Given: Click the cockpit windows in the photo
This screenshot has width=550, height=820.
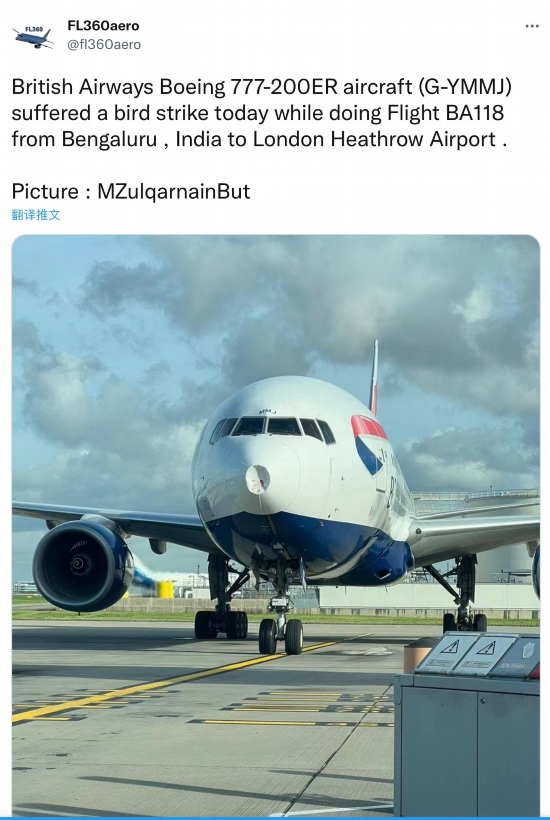Looking at the screenshot, I should [x=272, y=429].
